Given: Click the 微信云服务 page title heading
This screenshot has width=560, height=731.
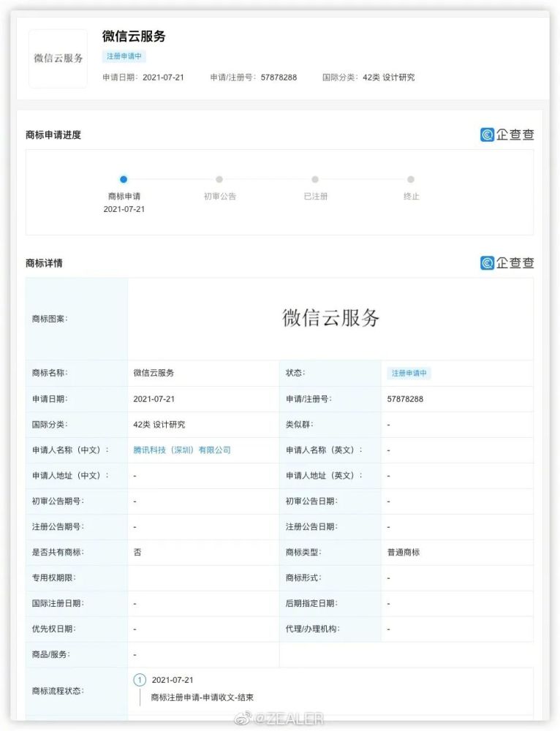Looking at the screenshot, I should point(134,37).
